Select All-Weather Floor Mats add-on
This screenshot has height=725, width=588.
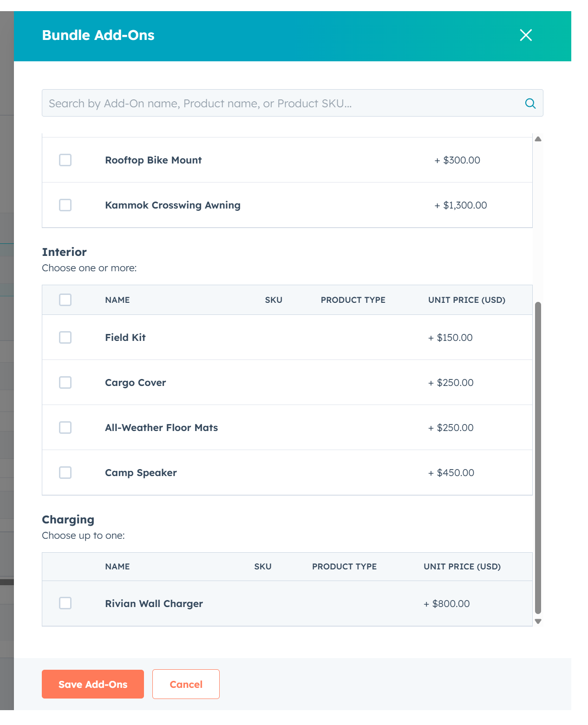point(65,427)
